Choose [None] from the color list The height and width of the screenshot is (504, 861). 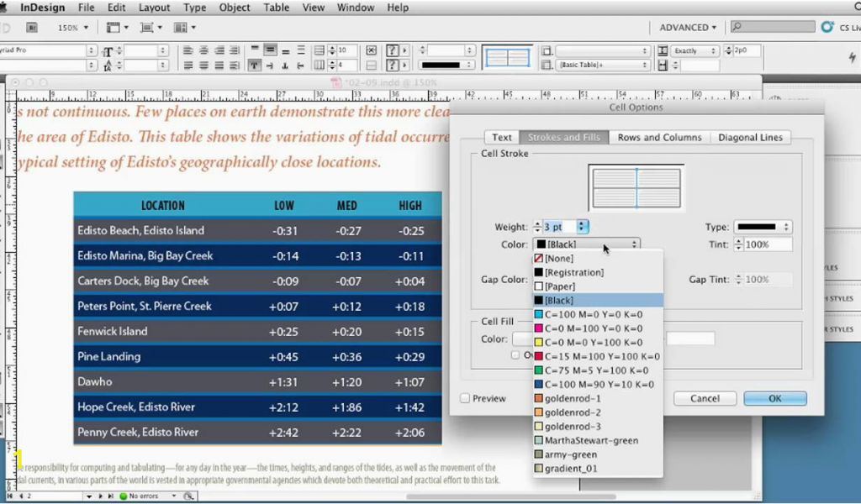pos(598,259)
